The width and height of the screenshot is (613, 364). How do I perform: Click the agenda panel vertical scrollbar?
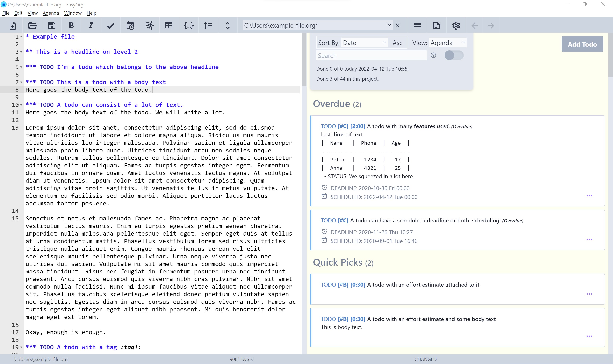click(611, 55)
